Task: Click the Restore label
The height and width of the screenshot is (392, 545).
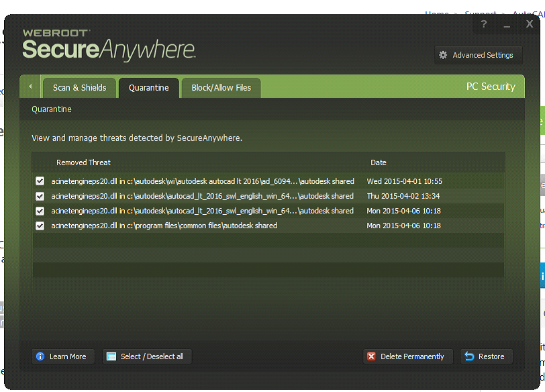Action: tap(491, 356)
